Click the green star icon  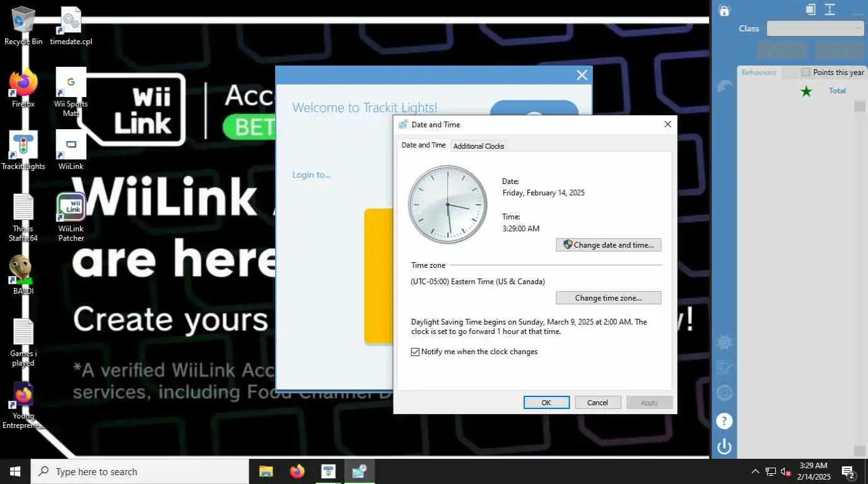(806, 91)
